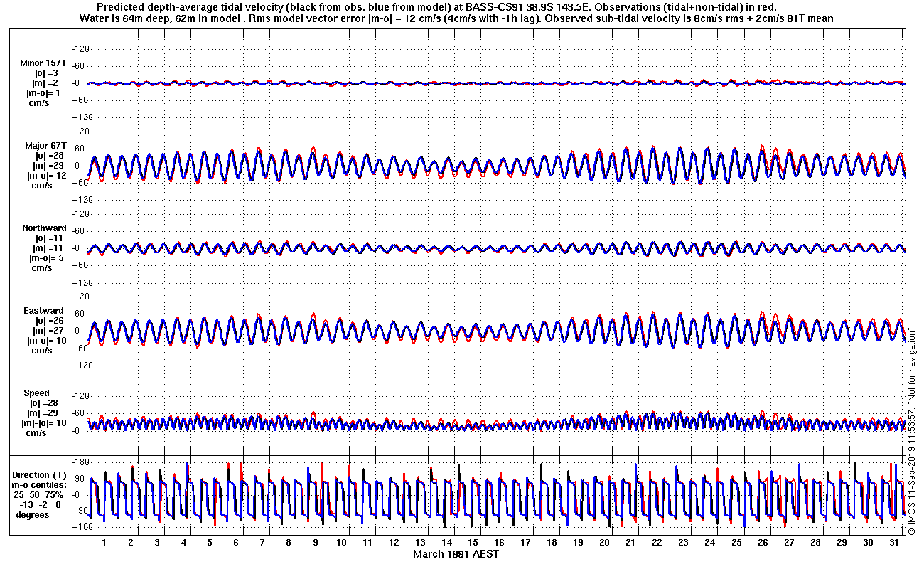Viewport: 924px width, 569px height.
Task: Click the day "27" x-axis label
Action: (789, 543)
